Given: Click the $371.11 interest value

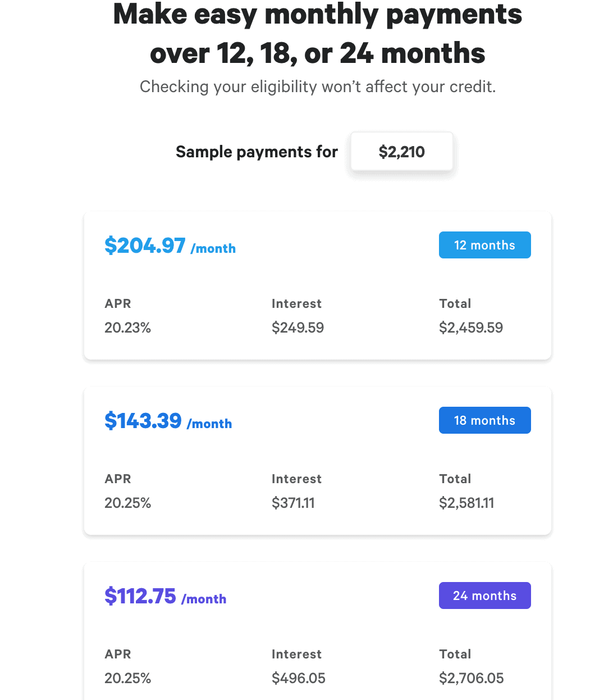Looking at the screenshot, I should pos(293,503).
